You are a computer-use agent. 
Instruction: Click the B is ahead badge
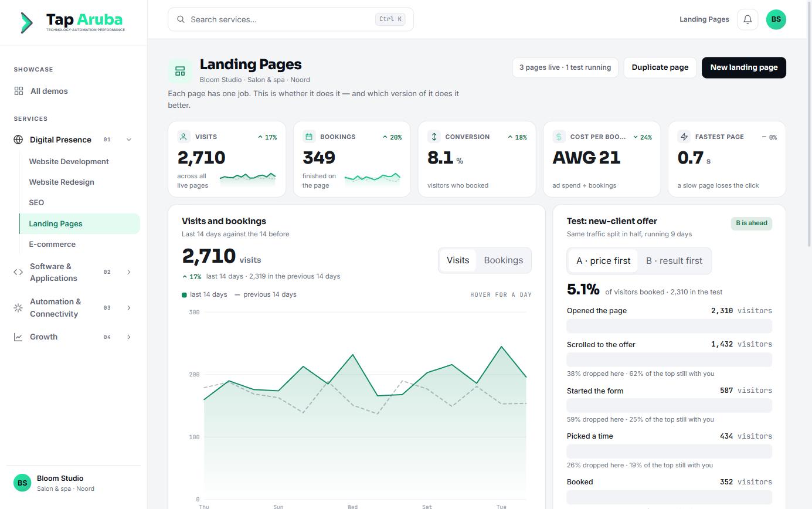click(x=752, y=223)
